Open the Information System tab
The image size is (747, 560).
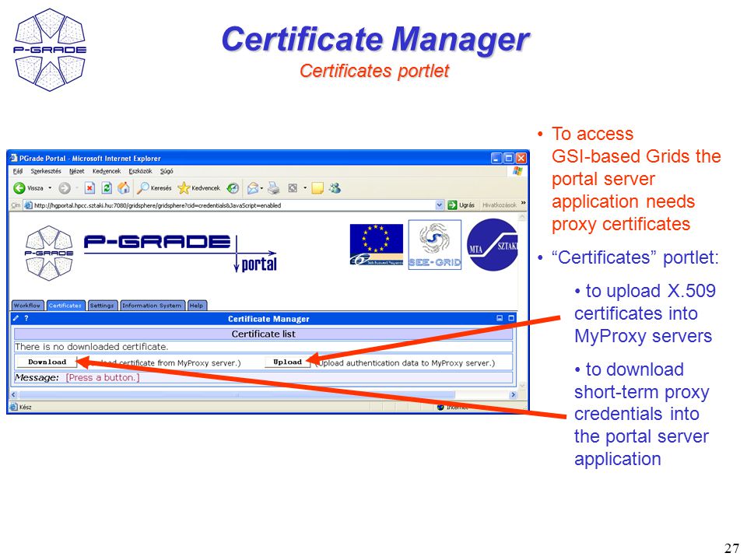pos(152,306)
